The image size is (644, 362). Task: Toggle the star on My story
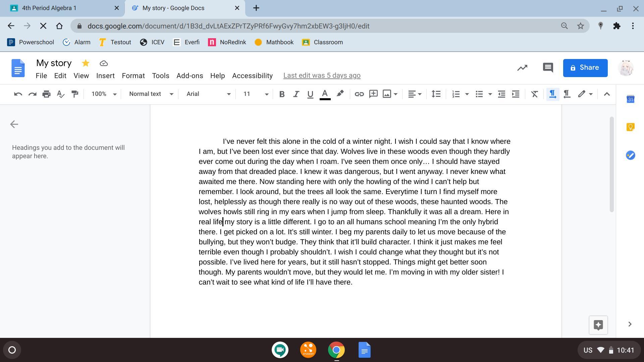pyautogui.click(x=86, y=63)
